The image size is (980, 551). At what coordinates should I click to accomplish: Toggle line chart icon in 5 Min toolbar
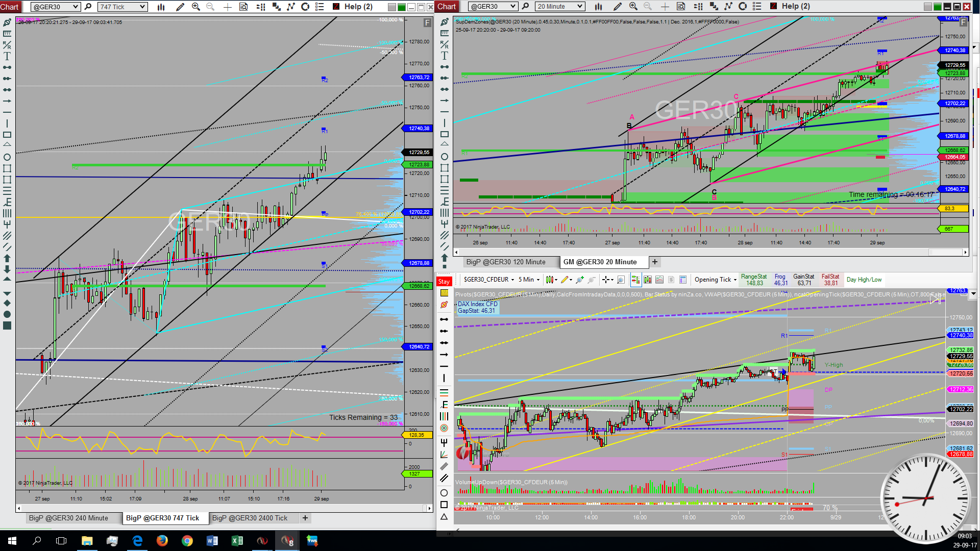coord(659,280)
